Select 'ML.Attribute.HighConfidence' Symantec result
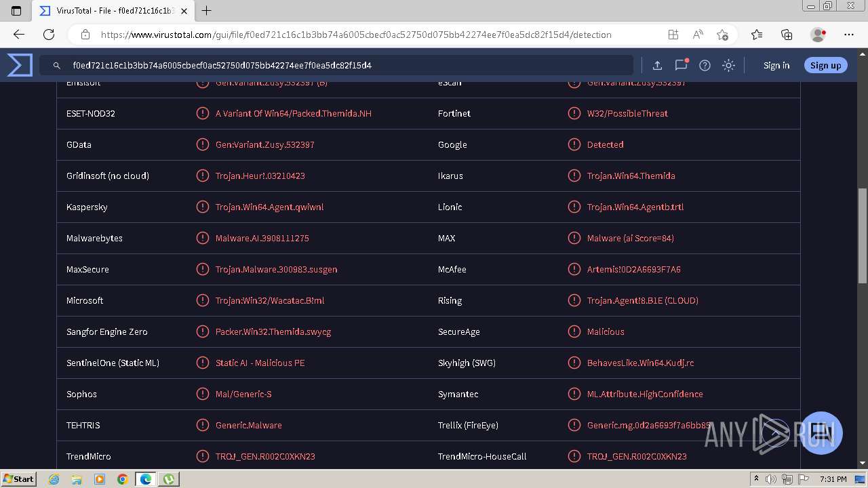The image size is (868, 488). (645, 394)
